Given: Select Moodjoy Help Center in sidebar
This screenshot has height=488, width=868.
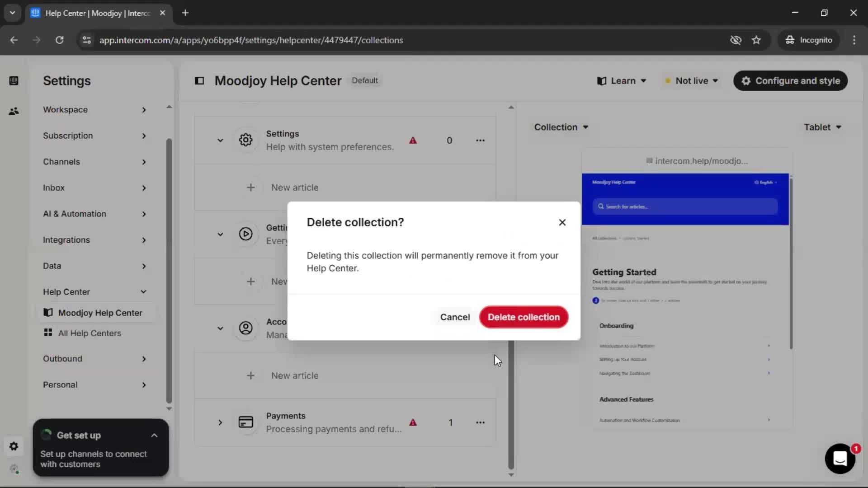Looking at the screenshot, I should point(96,313).
